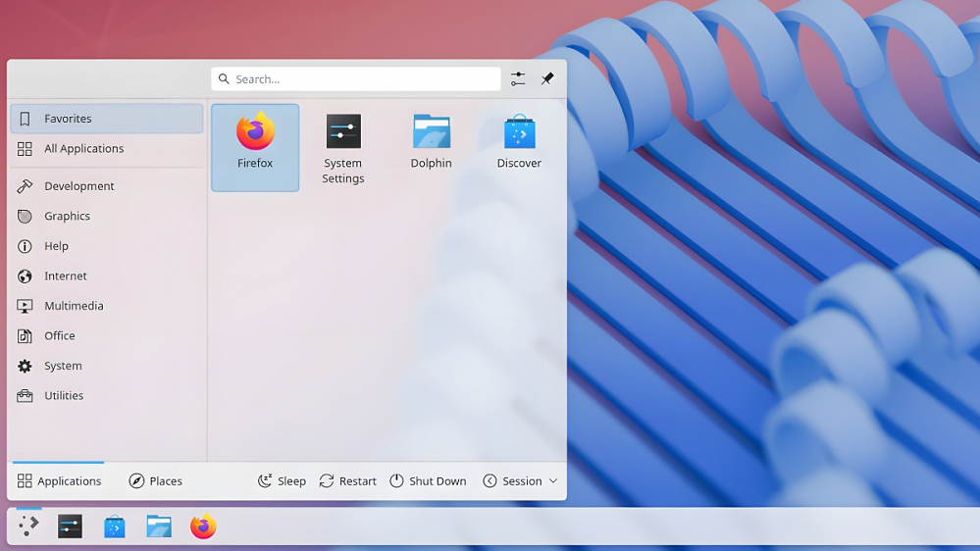The image size is (980, 551).
Task: Open System Settings from the taskbar
Action: [x=70, y=526]
